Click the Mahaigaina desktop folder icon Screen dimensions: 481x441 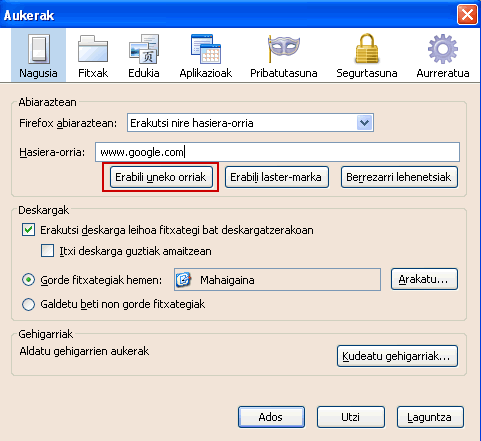click(x=183, y=280)
